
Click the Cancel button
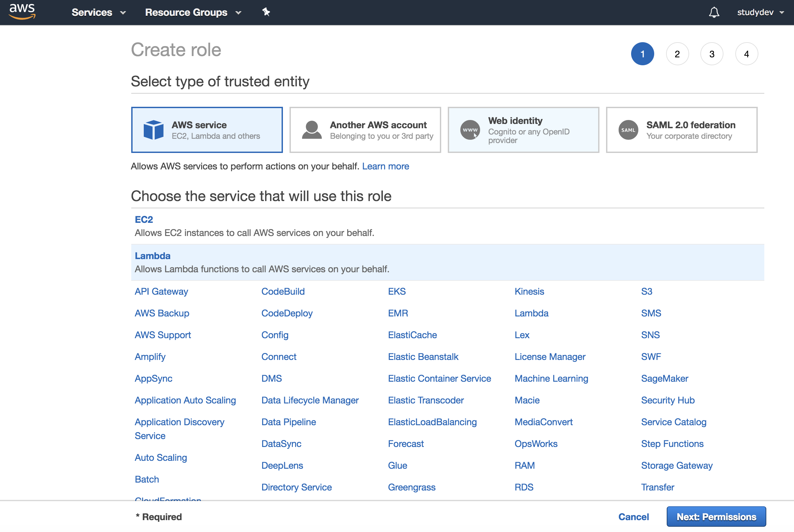point(633,517)
